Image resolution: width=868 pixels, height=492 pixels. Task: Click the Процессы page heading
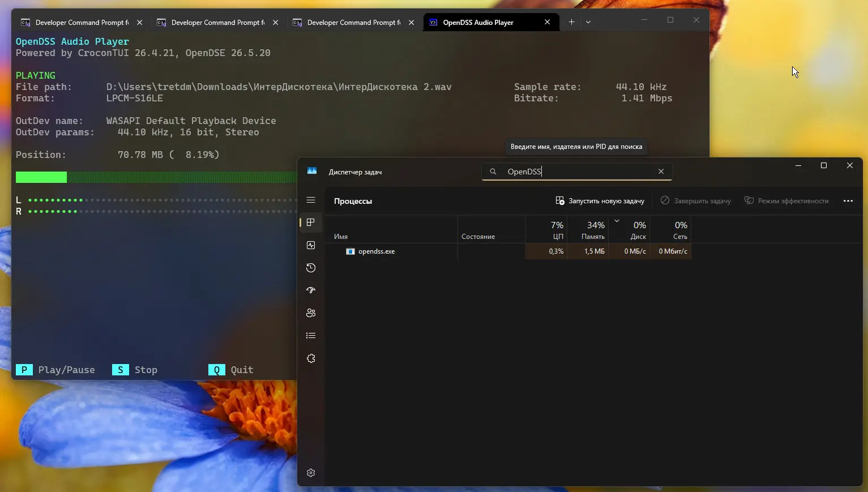pos(353,201)
